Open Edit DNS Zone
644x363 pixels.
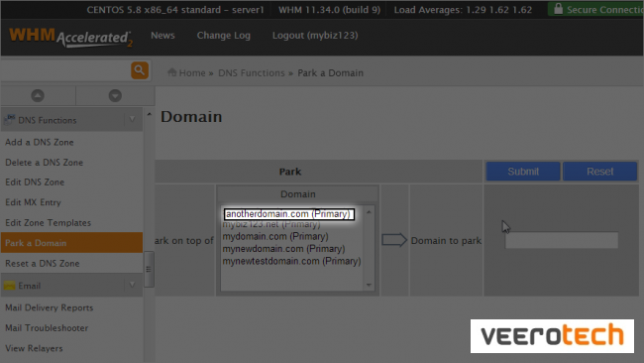coord(35,182)
